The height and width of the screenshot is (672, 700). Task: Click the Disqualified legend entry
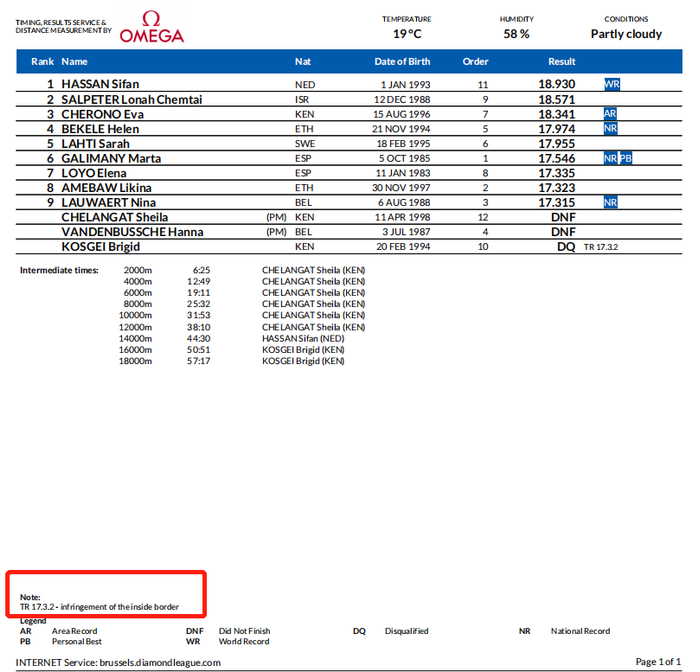pyautogui.click(x=407, y=631)
